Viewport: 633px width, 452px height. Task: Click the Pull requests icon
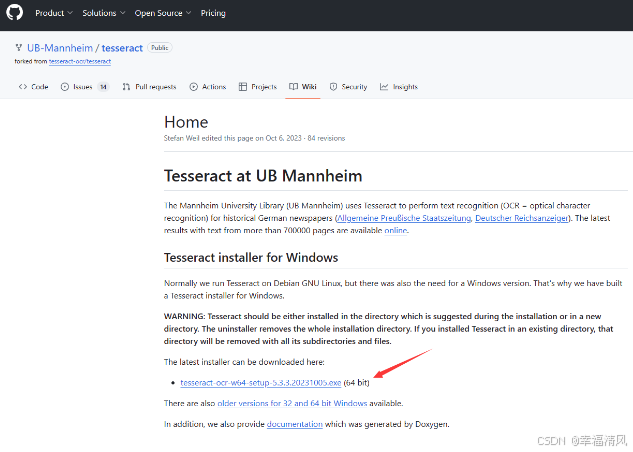point(126,86)
